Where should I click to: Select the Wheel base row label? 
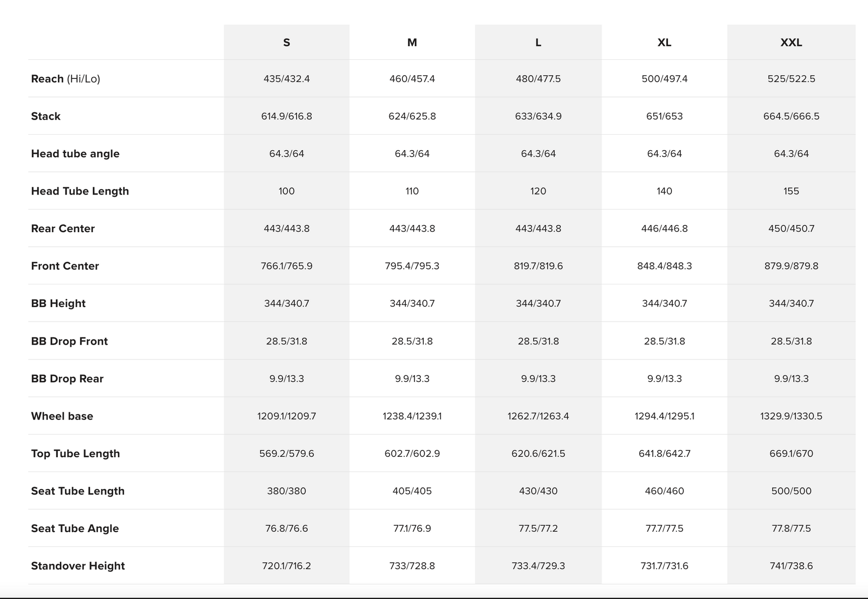point(62,416)
